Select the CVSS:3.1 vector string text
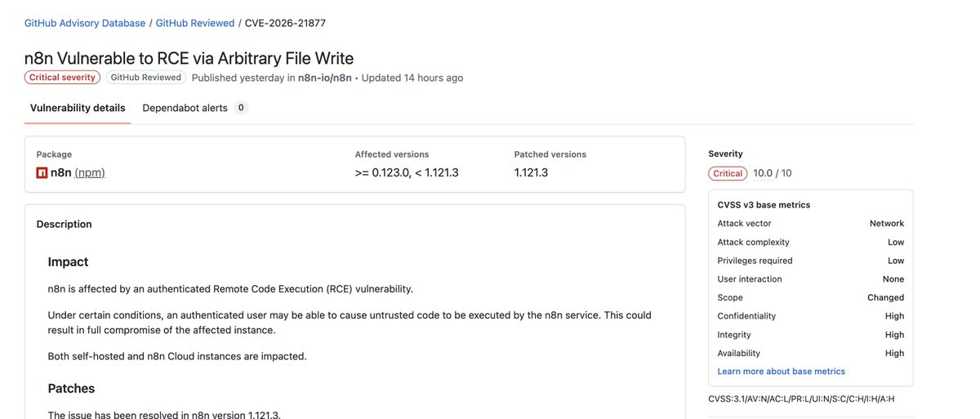This screenshot has width=980, height=419. click(x=802, y=399)
